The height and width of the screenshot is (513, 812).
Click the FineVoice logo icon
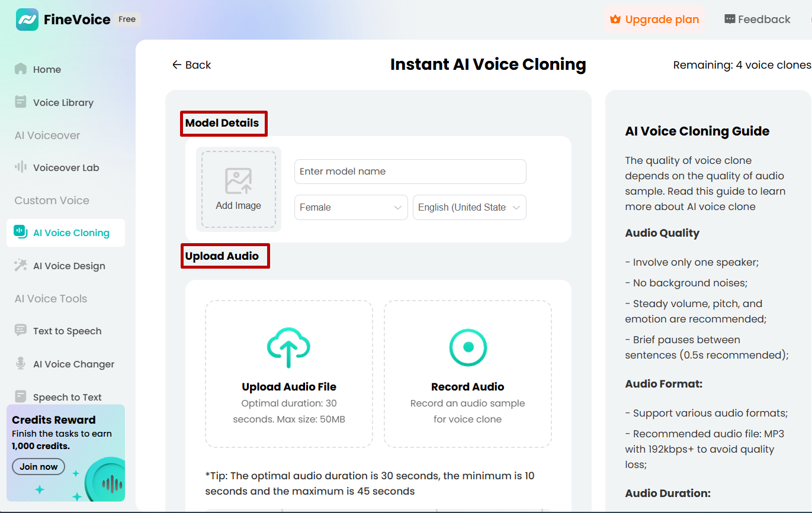(27, 20)
